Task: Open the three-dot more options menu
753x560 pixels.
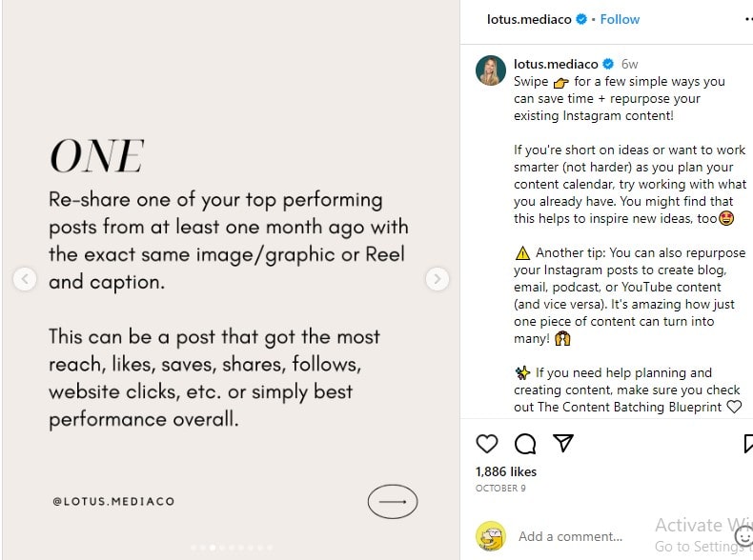Action: [x=748, y=19]
